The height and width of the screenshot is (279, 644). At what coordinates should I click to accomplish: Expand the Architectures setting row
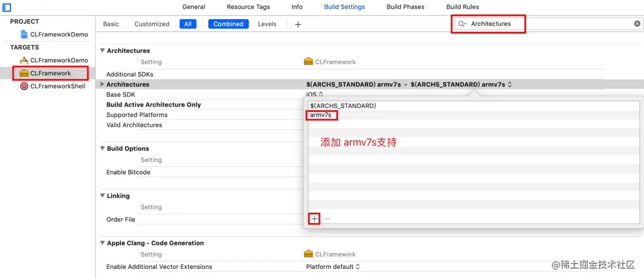pyautogui.click(x=102, y=84)
